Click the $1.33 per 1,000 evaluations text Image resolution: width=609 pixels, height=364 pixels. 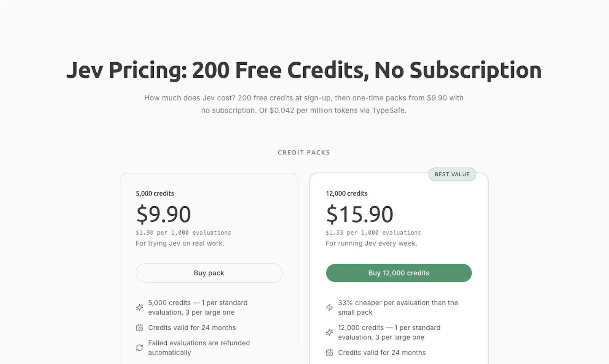[x=373, y=232]
